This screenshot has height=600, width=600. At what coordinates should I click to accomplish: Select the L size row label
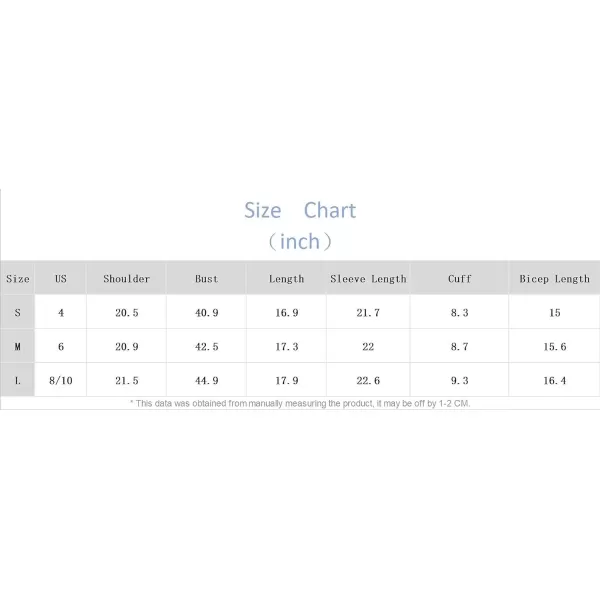[x=18, y=381]
